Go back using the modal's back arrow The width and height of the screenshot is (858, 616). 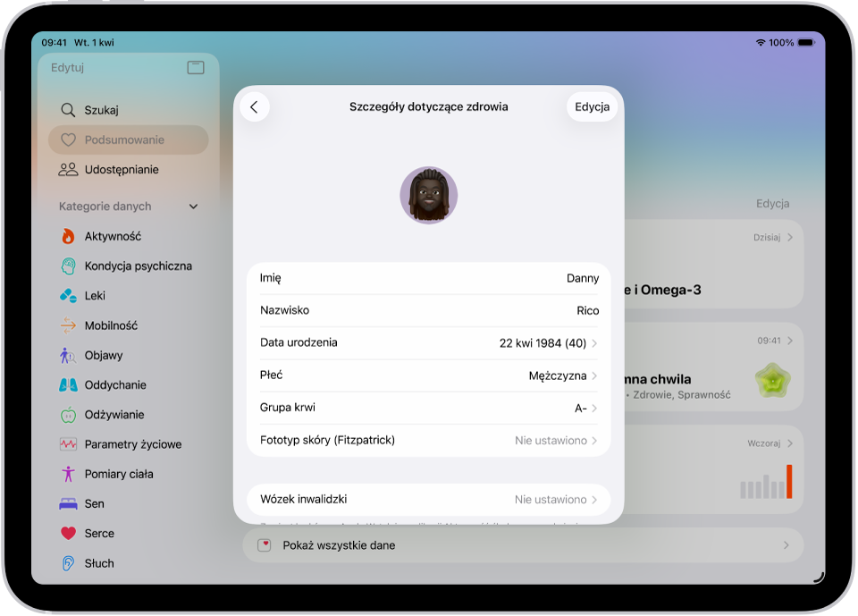[x=255, y=106]
